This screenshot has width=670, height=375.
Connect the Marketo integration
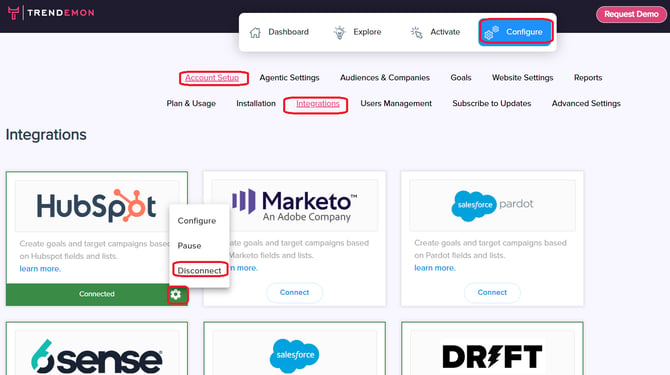coord(294,293)
